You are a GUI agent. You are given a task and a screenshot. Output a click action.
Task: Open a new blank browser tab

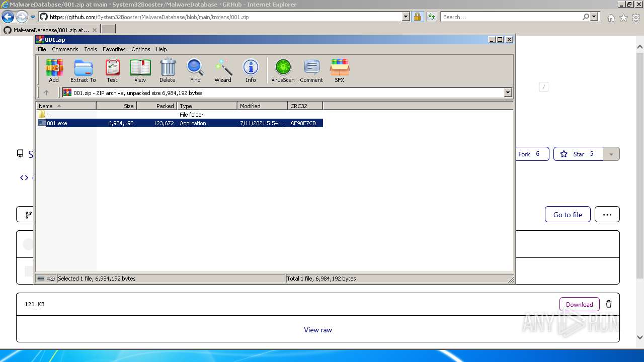click(x=108, y=30)
